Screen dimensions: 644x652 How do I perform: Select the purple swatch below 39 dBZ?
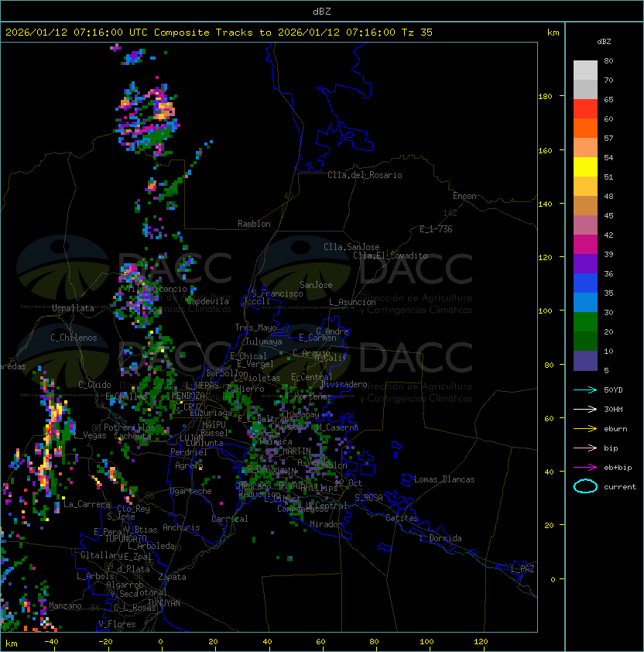pyautogui.click(x=585, y=263)
